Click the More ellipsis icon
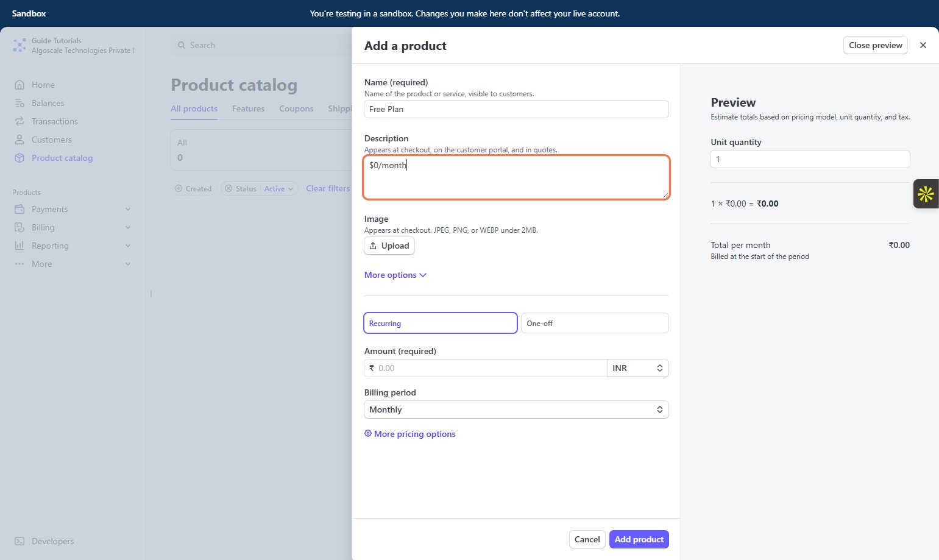The height and width of the screenshot is (560, 939). pyautogui.click(x=19, y=264)
